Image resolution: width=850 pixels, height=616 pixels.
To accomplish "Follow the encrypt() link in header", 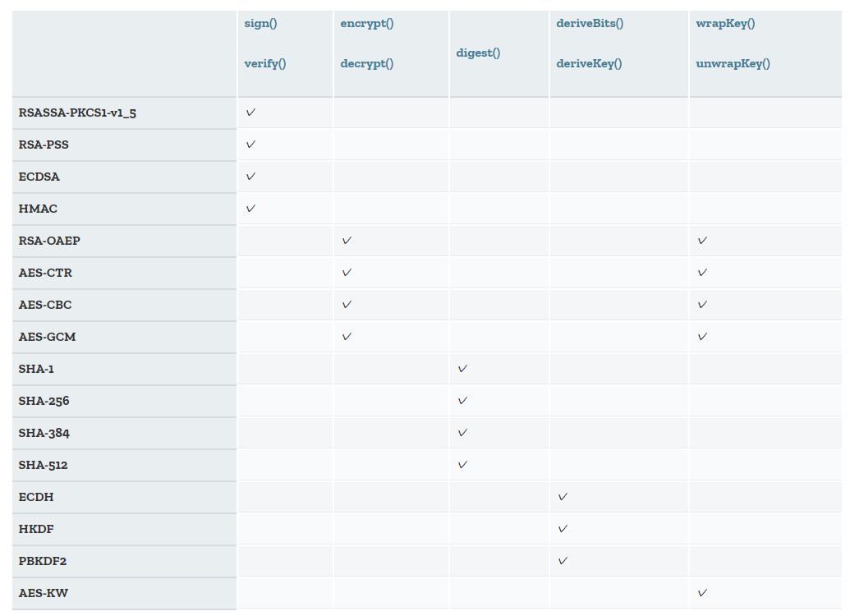I will coord(366,23).
